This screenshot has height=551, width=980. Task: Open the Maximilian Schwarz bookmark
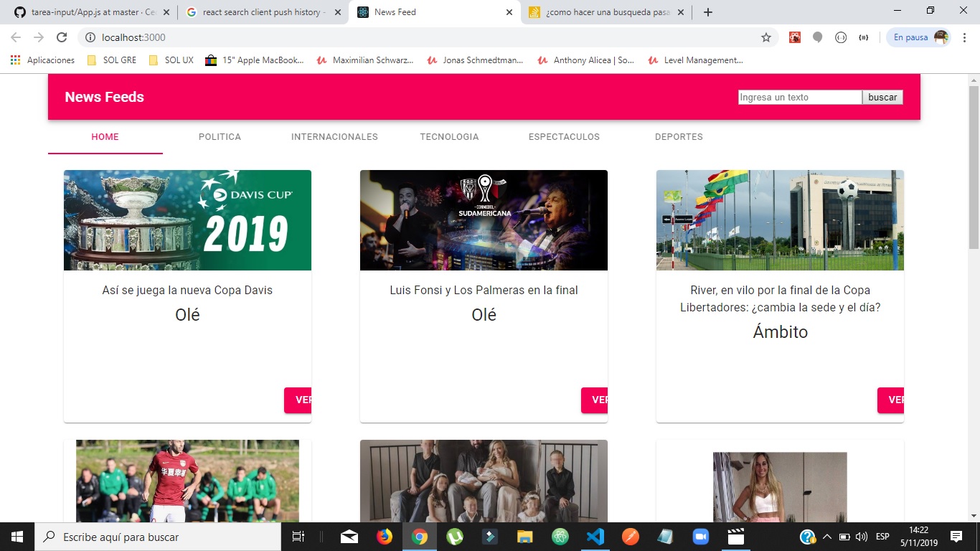point(365,60)
